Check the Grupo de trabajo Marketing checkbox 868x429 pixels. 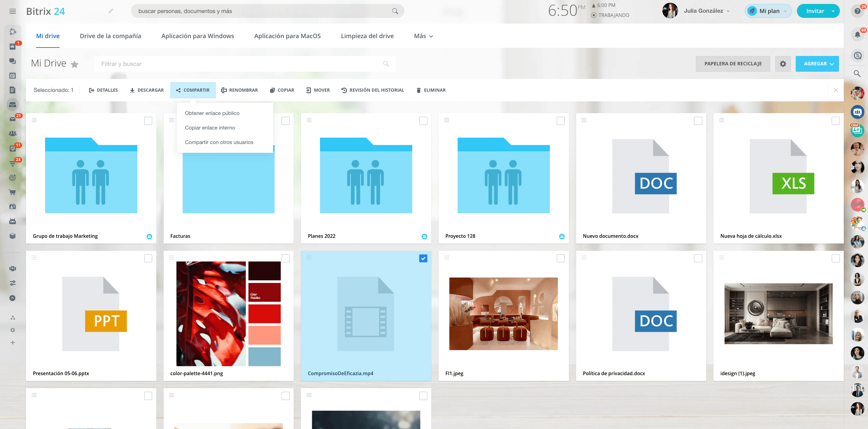(148, 121)
